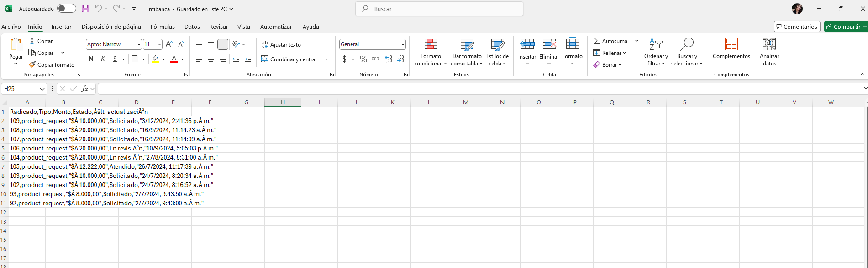Click the Compartir button
Image resolution: width=868 pixels, height=268 pixels.
tap(846, 27)
